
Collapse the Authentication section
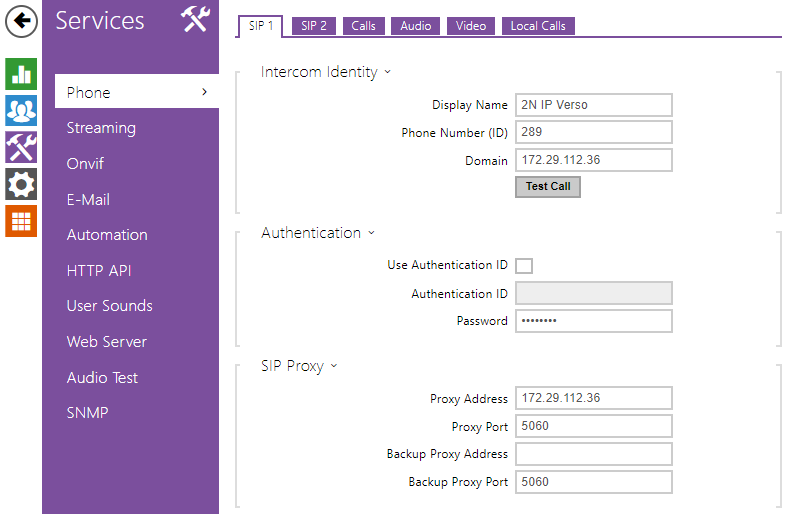click(x=371, y=233)
